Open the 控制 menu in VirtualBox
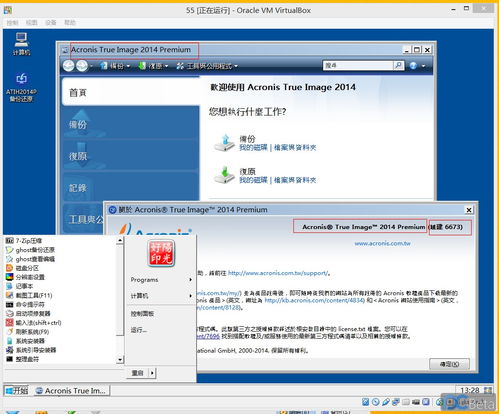 point(12,22)
